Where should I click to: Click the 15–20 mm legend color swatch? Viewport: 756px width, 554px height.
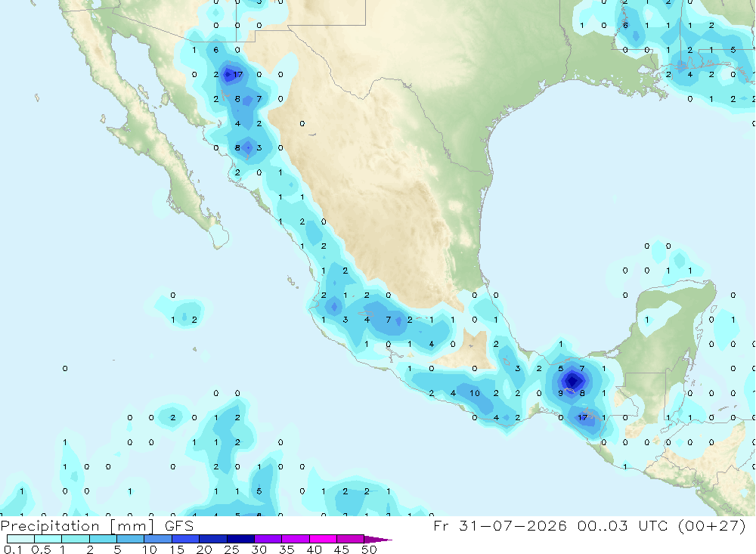[186, 539]
